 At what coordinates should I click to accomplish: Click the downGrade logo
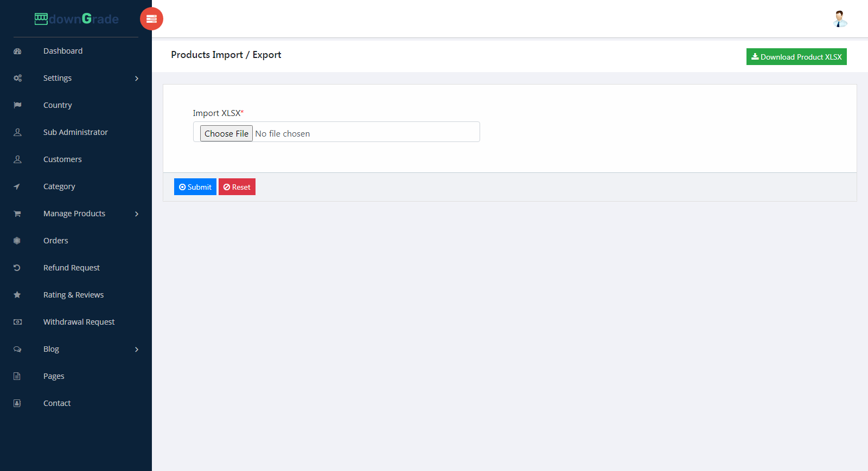[76, 19]
